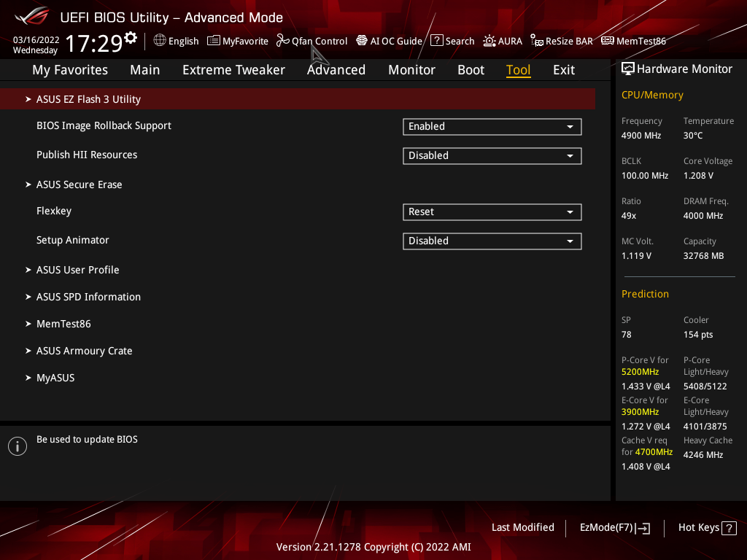Click the settings gear next to clock
747x560 pixels.
pos(131,38)
